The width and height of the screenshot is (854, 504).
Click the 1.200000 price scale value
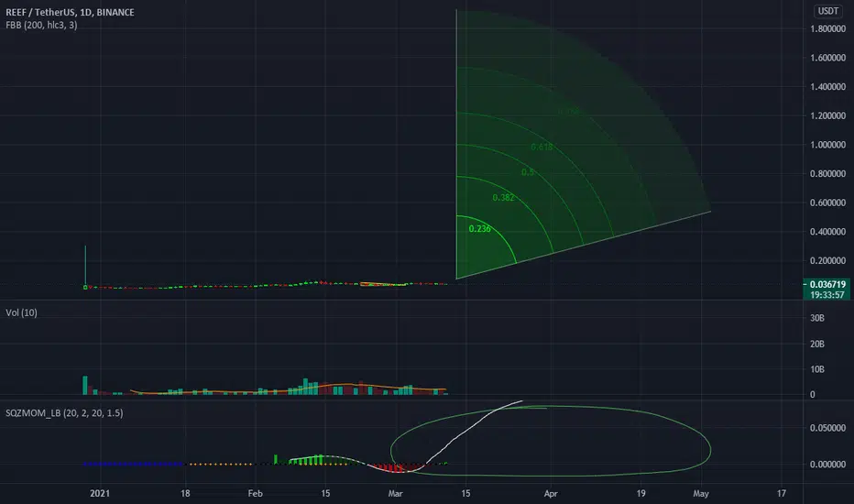tap(827, 115)
